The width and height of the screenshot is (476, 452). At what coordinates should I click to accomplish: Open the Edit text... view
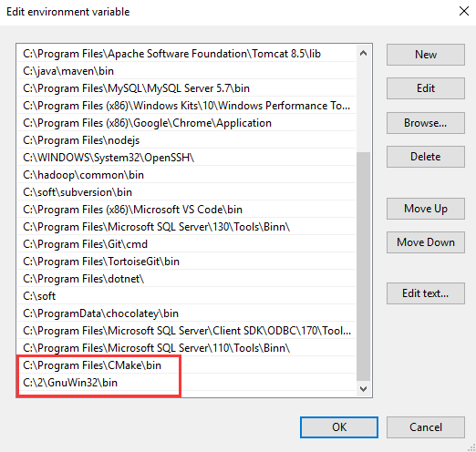[x=426, y=293]
